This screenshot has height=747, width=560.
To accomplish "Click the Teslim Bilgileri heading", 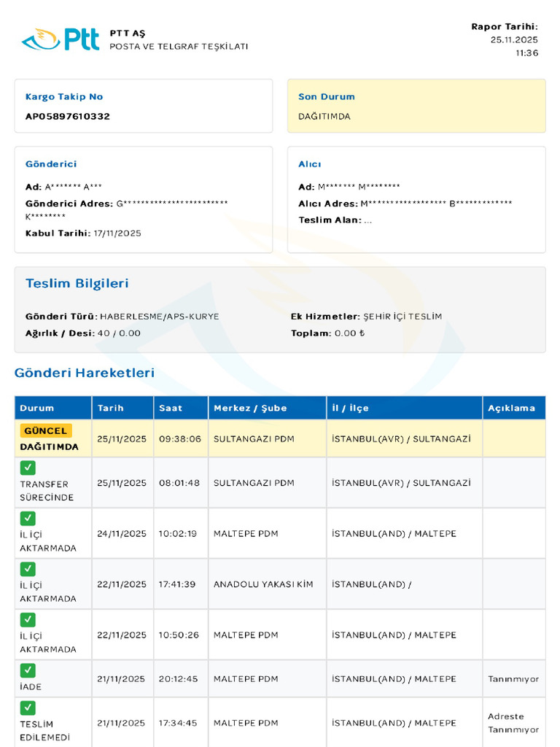I will point(77,283).
